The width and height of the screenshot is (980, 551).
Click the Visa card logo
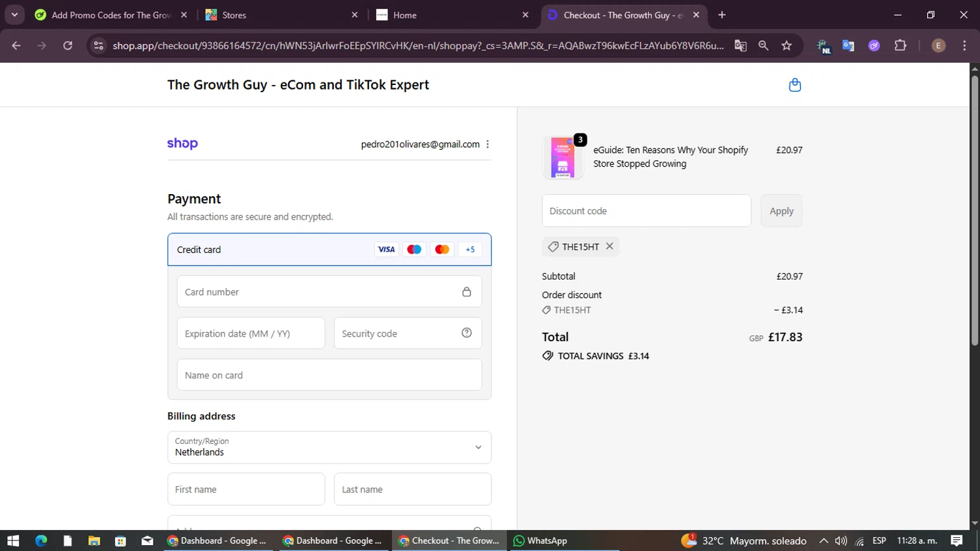[386, 250]
